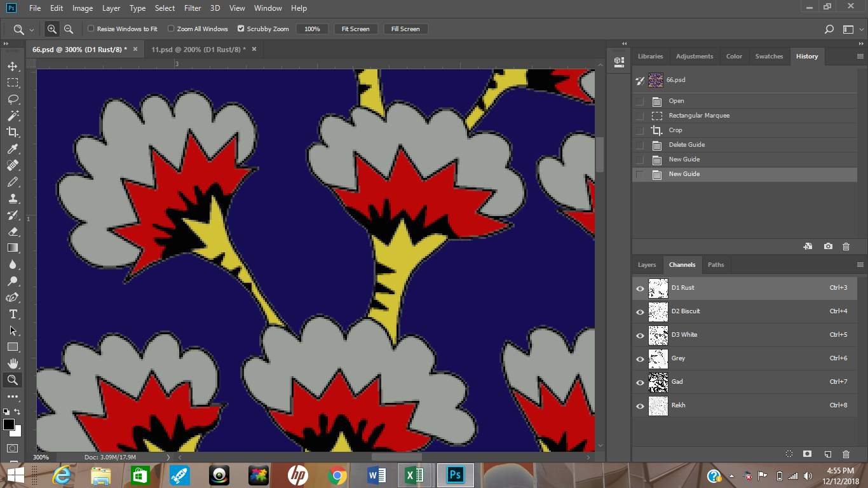Click the Fill Screen button
Image resolution: width=868 pixels, height=488 pixels.
(405, 29)
